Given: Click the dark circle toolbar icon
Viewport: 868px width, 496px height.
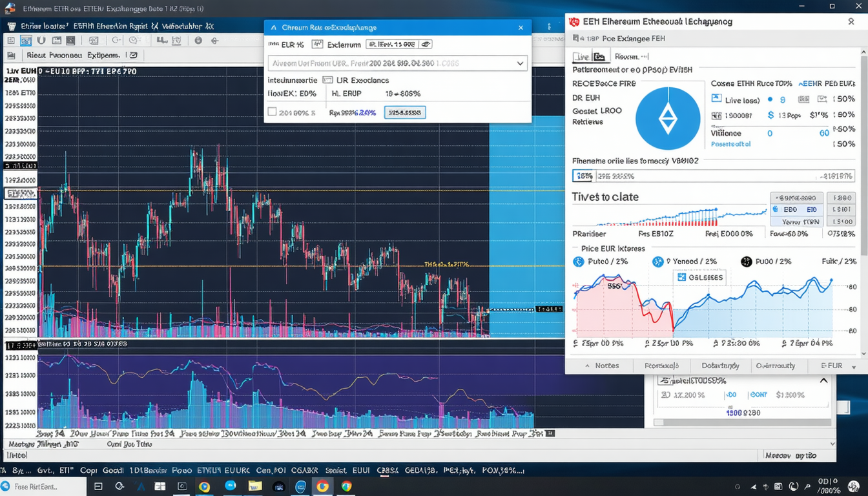Looking at the screenshot, I should [x=198, y=41].
